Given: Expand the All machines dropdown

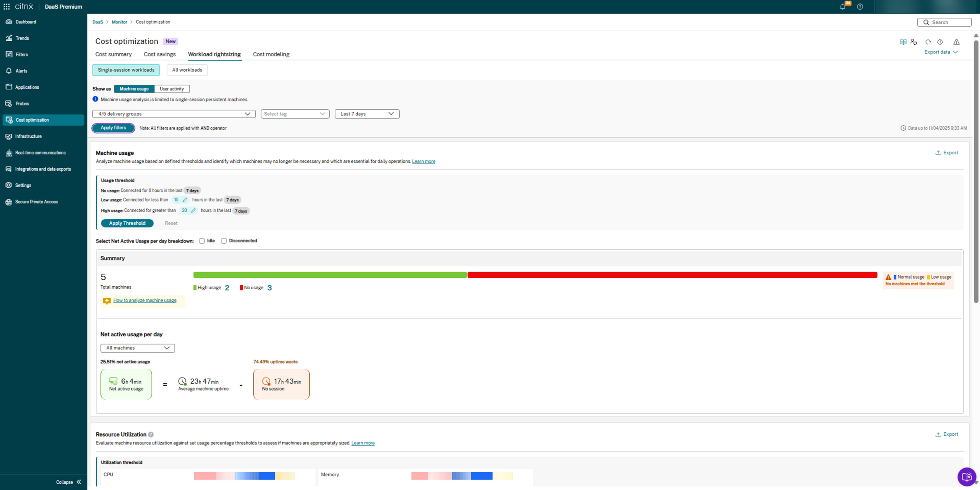Looking at the screenshot, I should click(137, 348).
